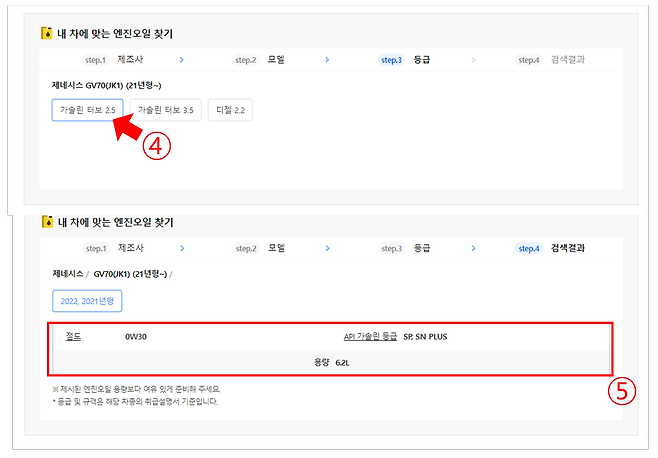Viewport: 658px width, 458px height.
Task: Click the chevron after 제조사 in upper panel
Action: pos(181,60)
